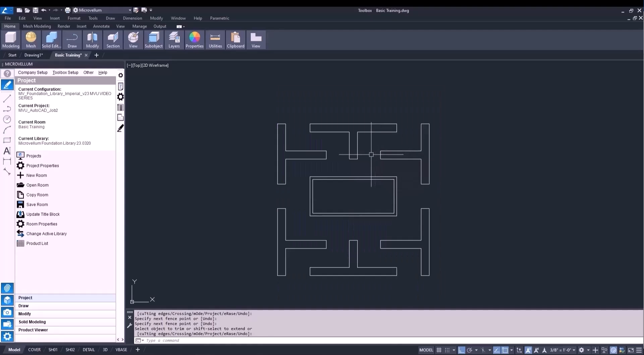Click the Open folder icon in quick access
Viewport: 644px width, 355px height.
(x=27, y=10)
